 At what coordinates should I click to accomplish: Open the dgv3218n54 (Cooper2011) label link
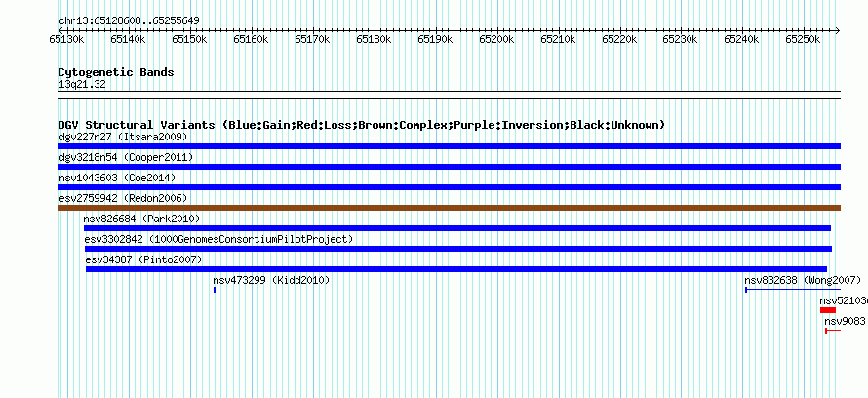pos(126,157)
